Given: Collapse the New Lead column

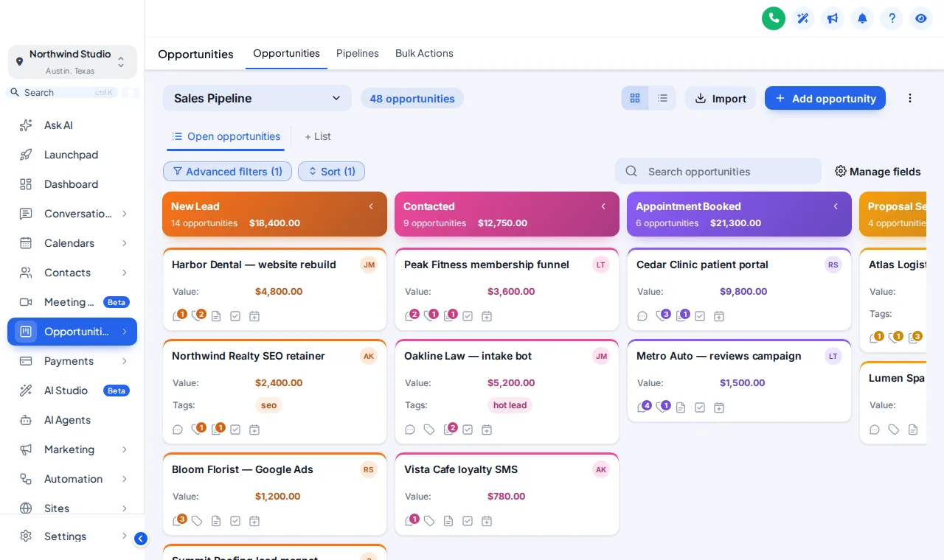Looking at the screenshot, I should tap(371, 206).
